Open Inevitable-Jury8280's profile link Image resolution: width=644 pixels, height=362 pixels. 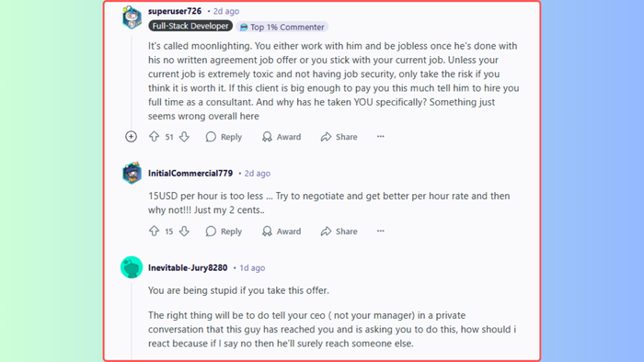(x=188, y=267)
